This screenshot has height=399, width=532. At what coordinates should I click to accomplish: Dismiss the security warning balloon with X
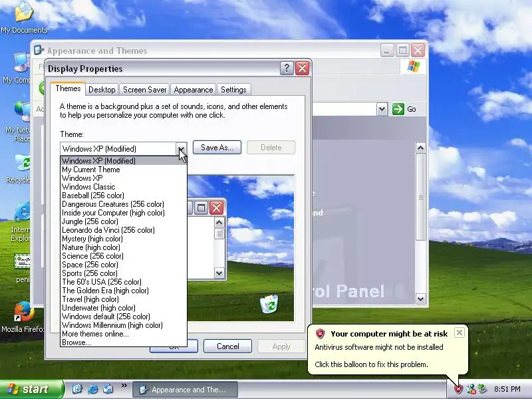[459, 332]
